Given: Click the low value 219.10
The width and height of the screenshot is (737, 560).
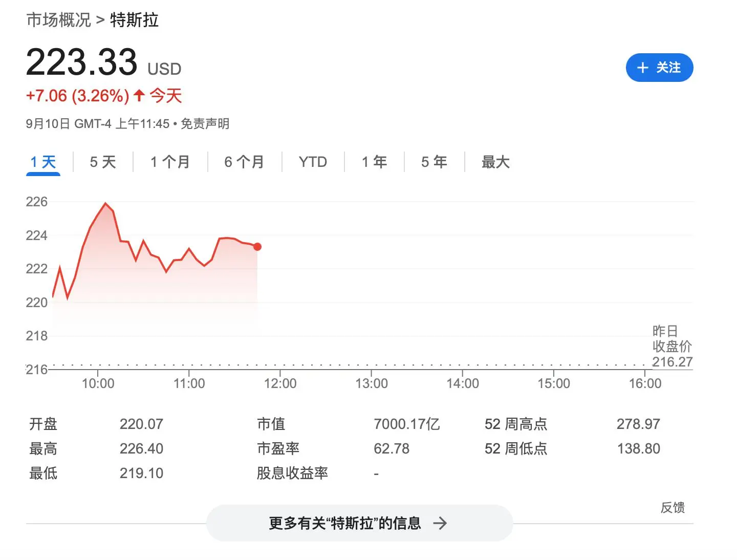Looking at the screenshot, I should point(141,473).
